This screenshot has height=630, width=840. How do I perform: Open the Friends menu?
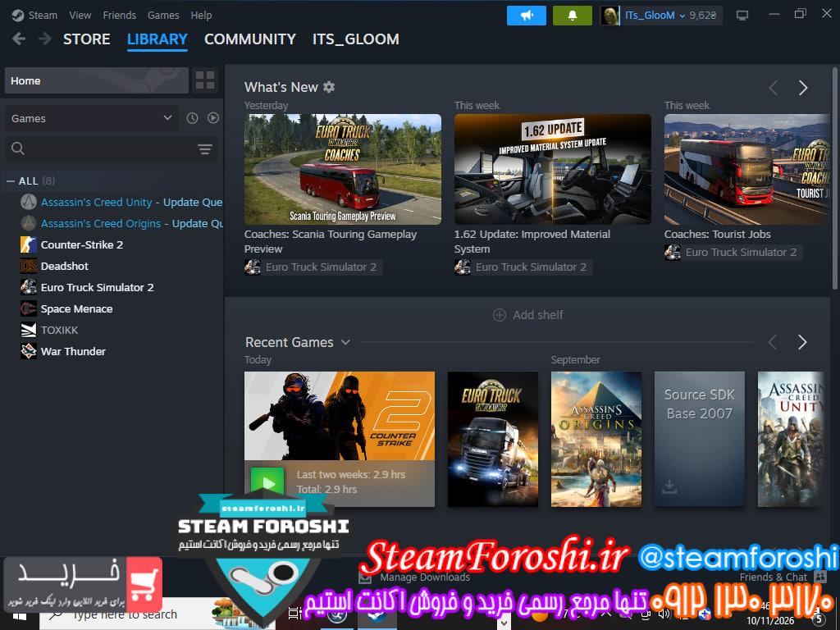click(119, 16)
